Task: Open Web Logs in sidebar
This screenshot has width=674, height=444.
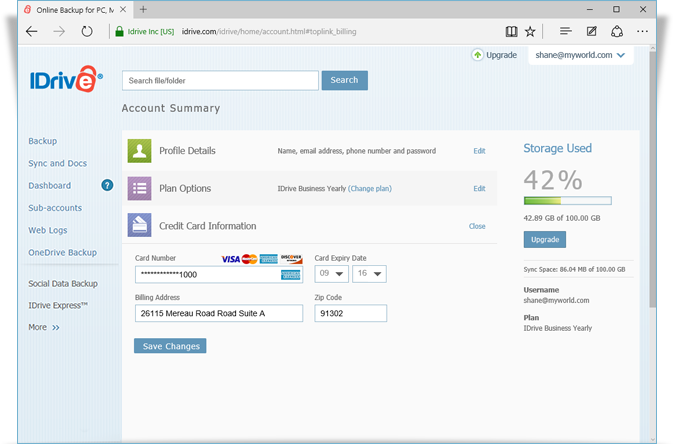Action: coord(48,230)
